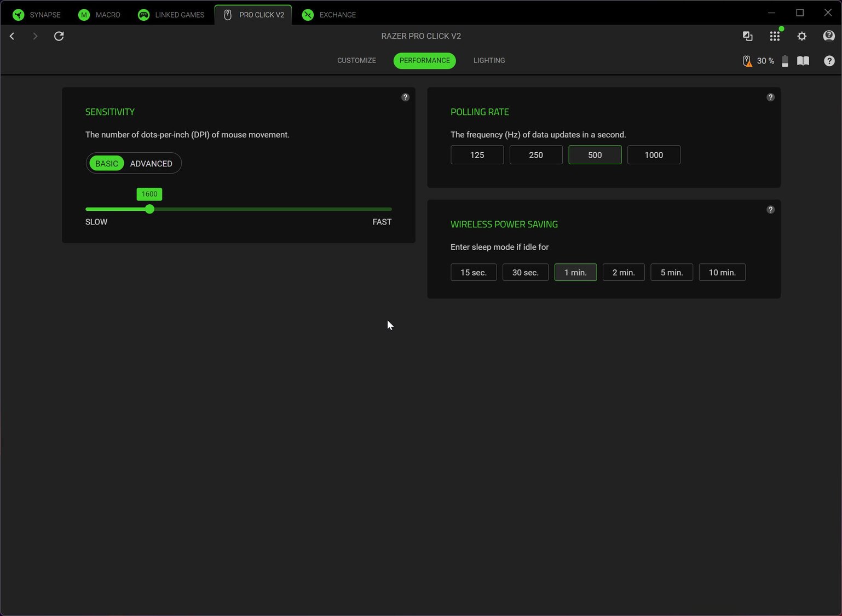Image resolution: width=842 pixels, height=616 pixels.
Task: Click the mouse warning status icon
Action: point(747,61)
